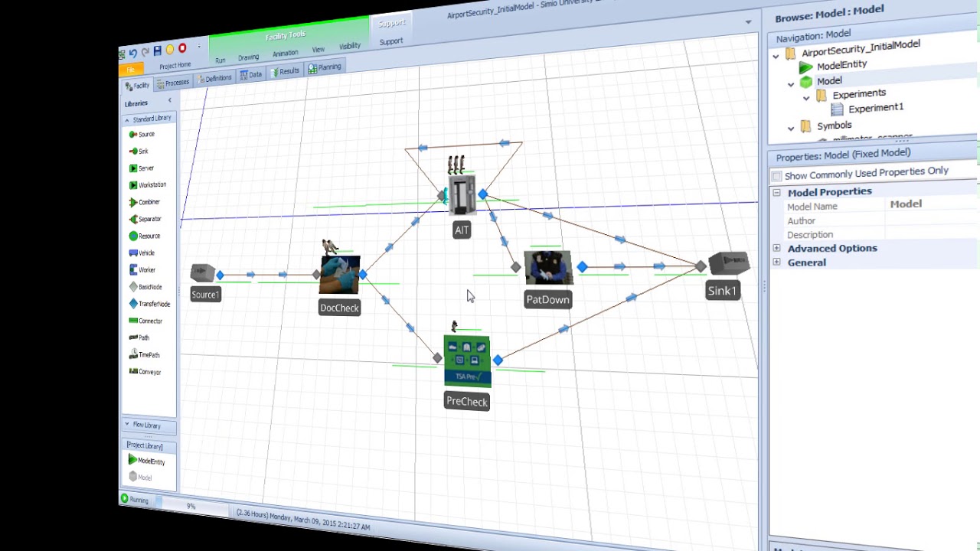This screenshot has height=551, width=980.
Task: Select the Combiner object in Standard Library
Action: [145, 202]
